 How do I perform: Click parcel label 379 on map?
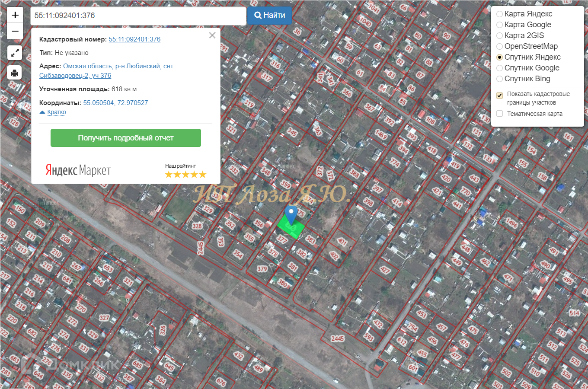262,269
